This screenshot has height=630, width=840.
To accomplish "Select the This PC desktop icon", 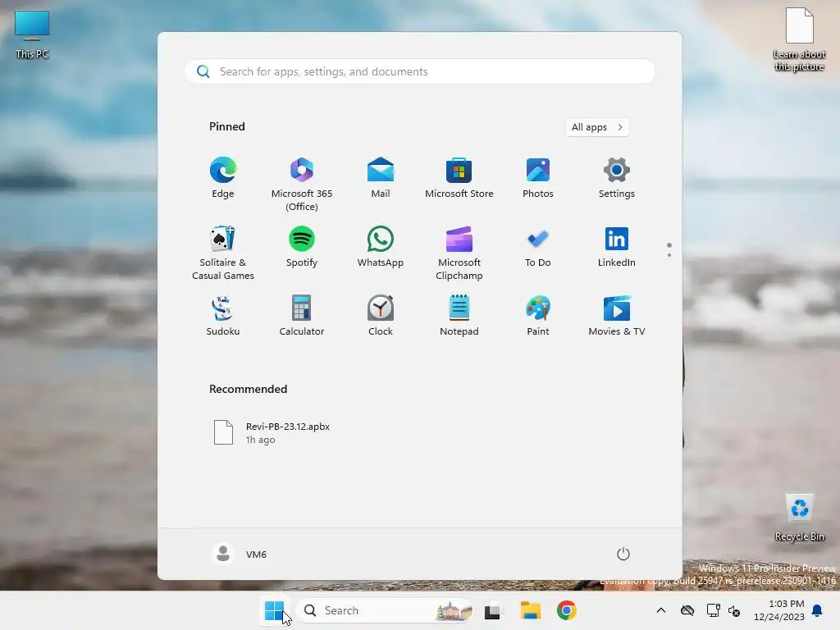I will pyautogui.click(x=32, y=34).
